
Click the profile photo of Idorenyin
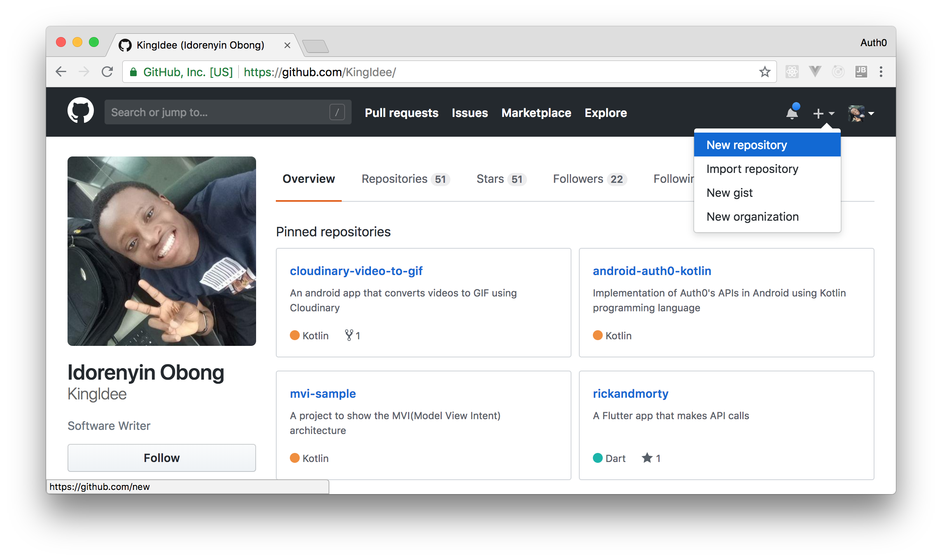[x=162, y=251]
